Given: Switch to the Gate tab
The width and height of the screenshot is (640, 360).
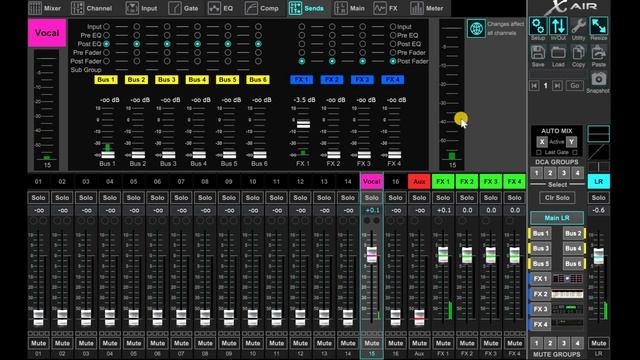Looking at the screenshot, I should point(183,8).
